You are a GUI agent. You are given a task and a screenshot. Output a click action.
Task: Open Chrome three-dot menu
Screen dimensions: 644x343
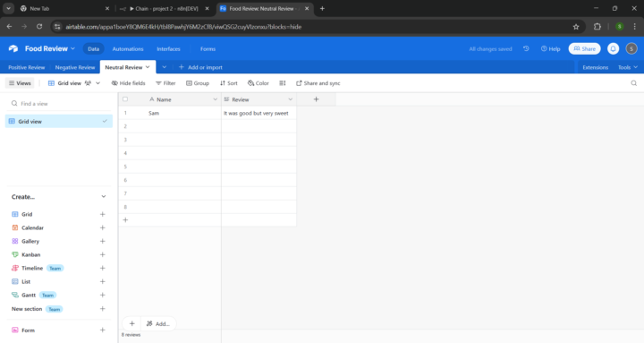click(634, 27)
